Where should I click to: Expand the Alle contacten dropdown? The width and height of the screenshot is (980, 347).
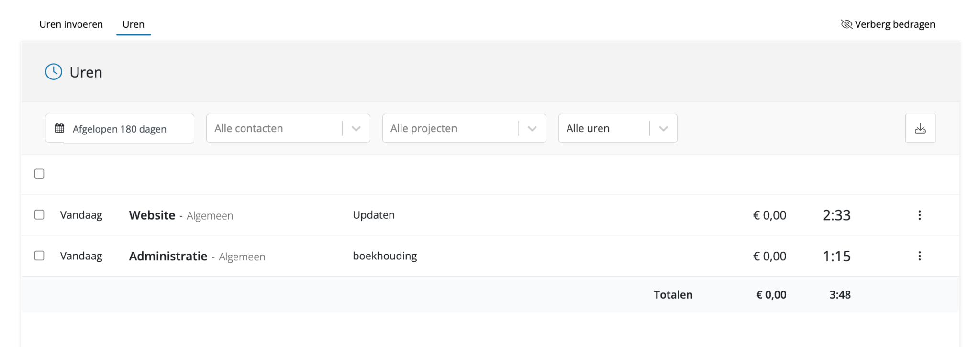coord(356,128)
